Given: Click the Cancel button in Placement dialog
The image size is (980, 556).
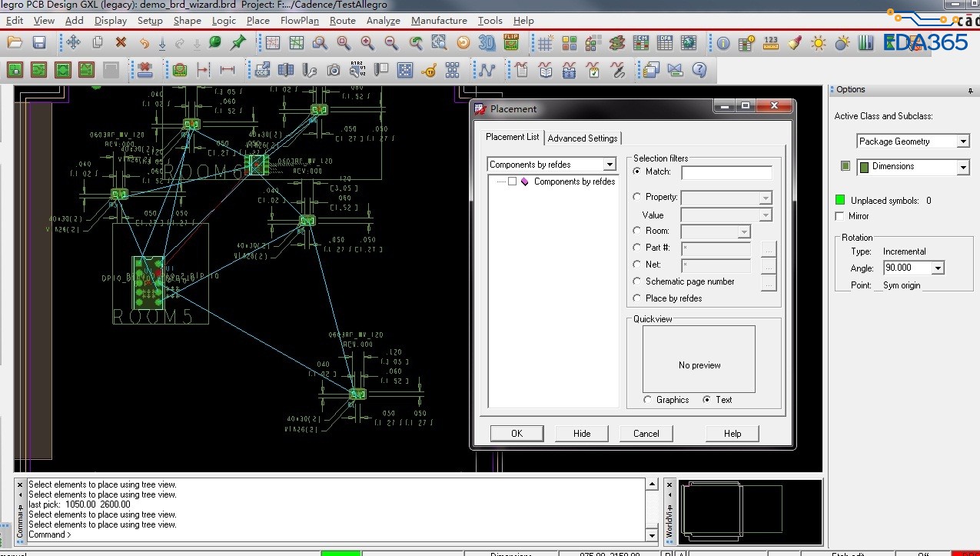Looking at the screenshot, I should pos(646,434).
